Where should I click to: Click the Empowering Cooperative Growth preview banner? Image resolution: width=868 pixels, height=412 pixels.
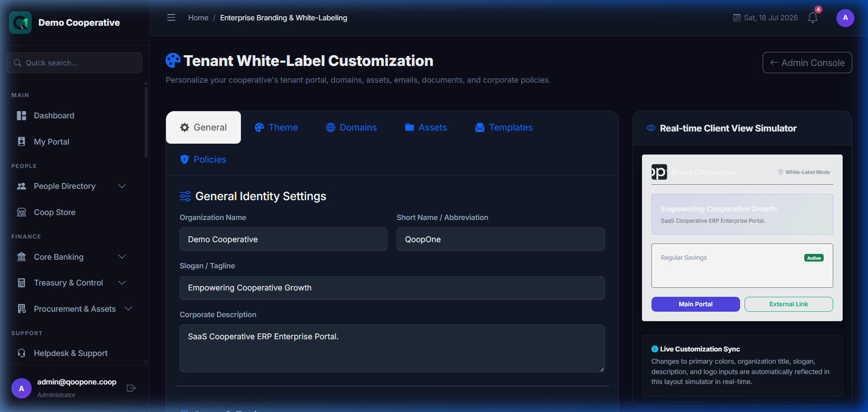click(742, 214)
